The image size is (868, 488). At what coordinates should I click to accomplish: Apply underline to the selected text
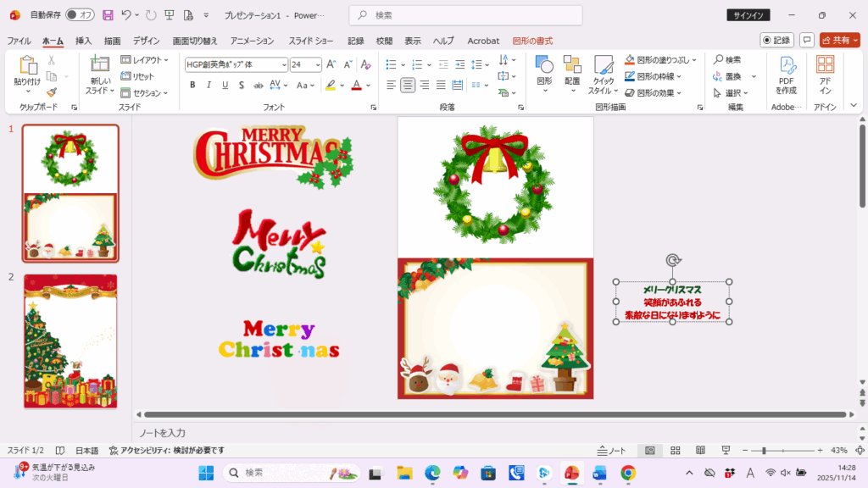click(x=225, y=85)
